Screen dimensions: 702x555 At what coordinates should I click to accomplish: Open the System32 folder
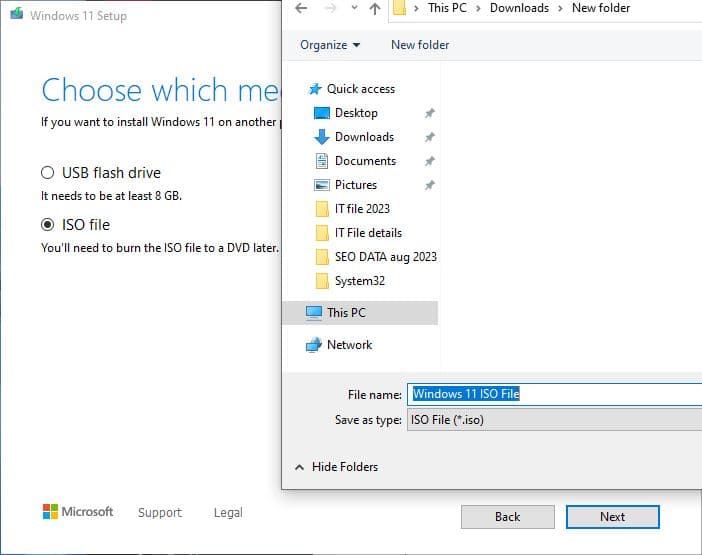coord(360,281)
